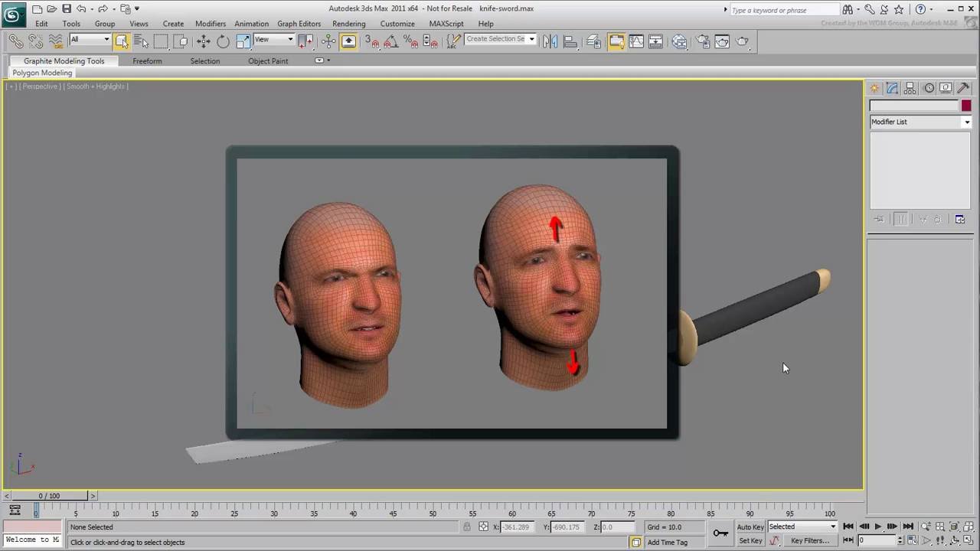
Task: Click the Unlink Selection tool
Action: click(35, 41)
